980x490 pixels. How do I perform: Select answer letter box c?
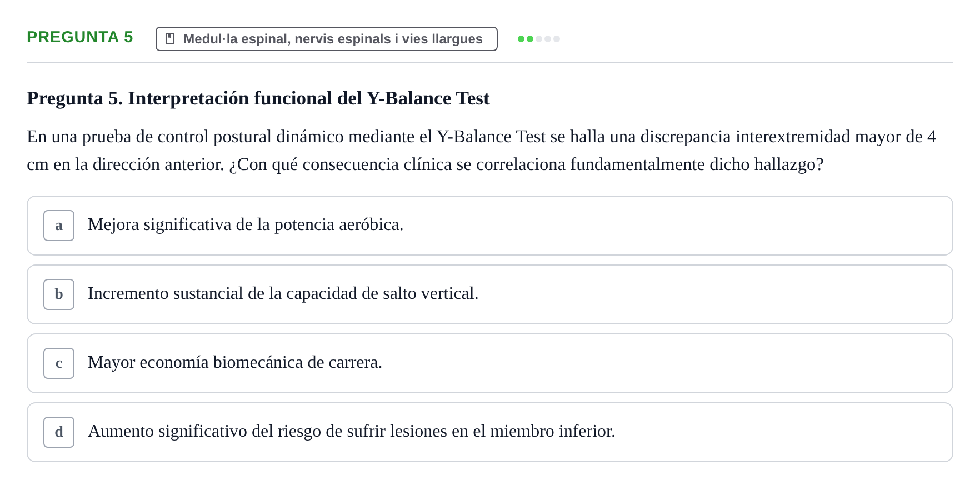(59, 363)
